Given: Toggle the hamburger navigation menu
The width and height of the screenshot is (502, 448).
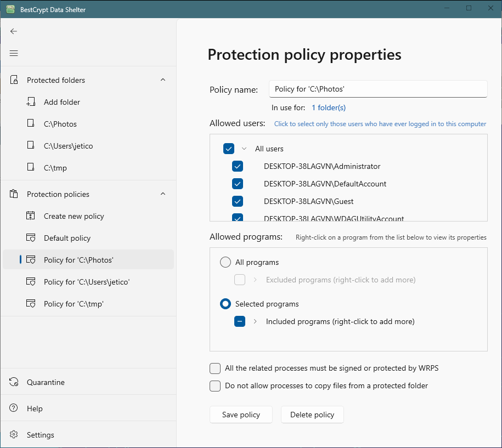Looking at the screenshot, I should point(14,53).
